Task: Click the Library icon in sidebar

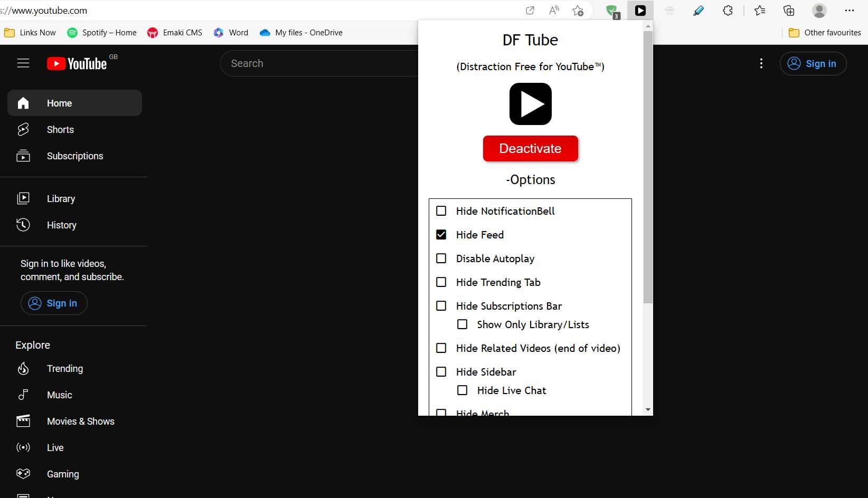Action: 23,198
